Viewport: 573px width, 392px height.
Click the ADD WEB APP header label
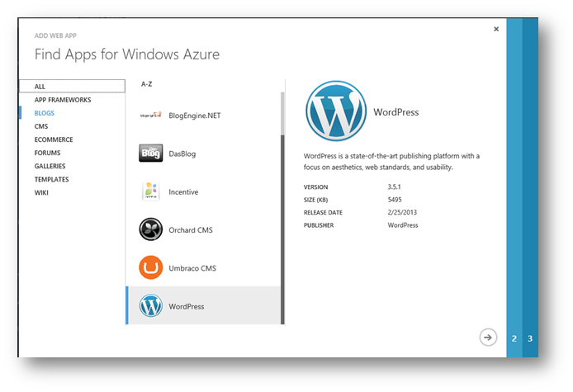pyautogui.click(x=55, y=35)
